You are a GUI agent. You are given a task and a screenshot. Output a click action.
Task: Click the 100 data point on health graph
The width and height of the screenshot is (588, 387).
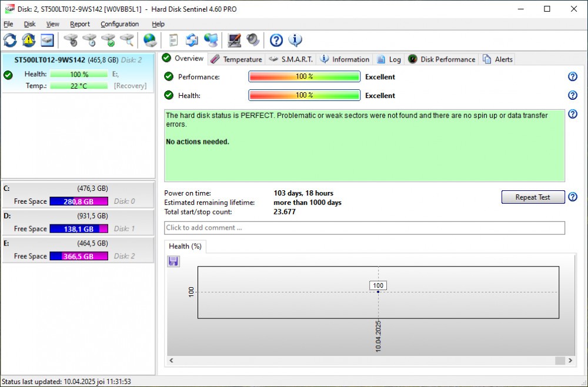tap(378, 292)
